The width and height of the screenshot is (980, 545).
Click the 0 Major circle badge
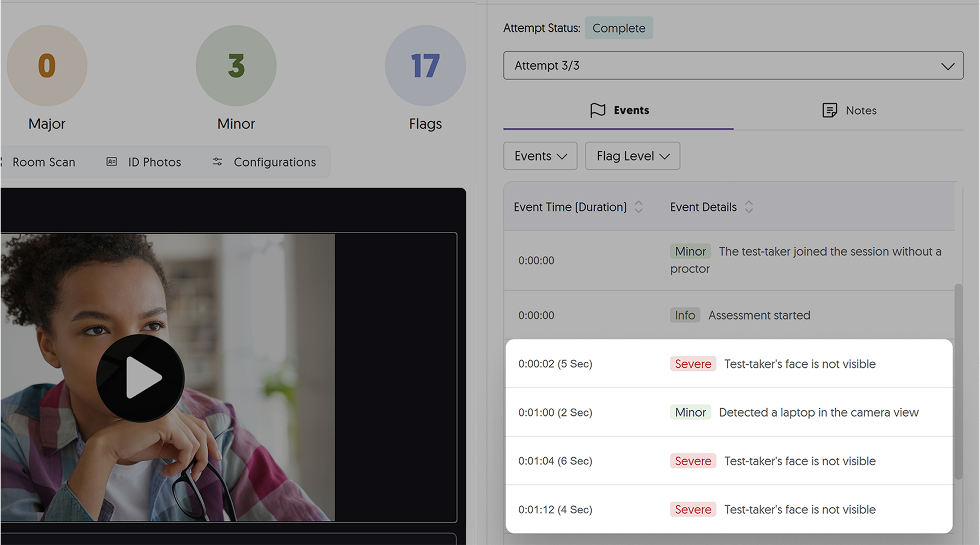[x=47, y=66]
